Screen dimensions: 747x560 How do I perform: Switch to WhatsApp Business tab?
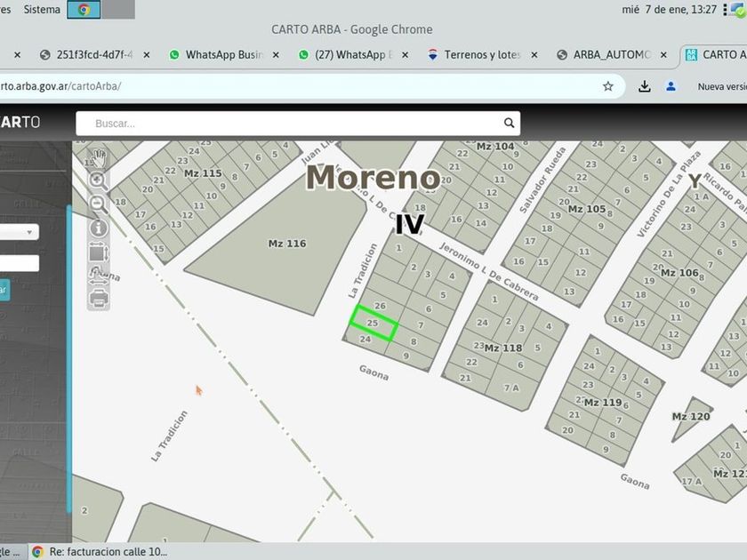coord(223,55)
